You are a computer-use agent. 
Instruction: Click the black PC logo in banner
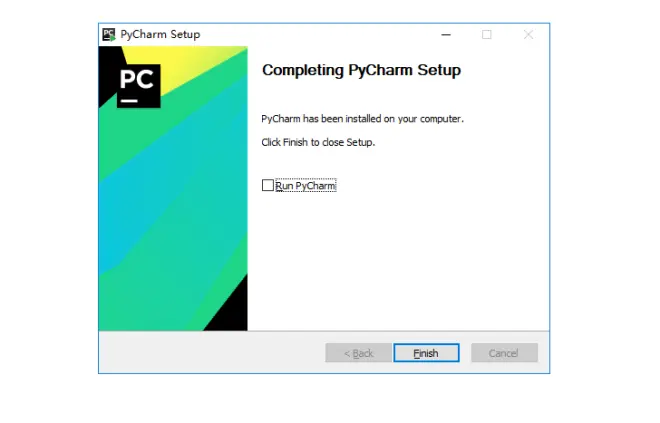click(x=138, y=86)
